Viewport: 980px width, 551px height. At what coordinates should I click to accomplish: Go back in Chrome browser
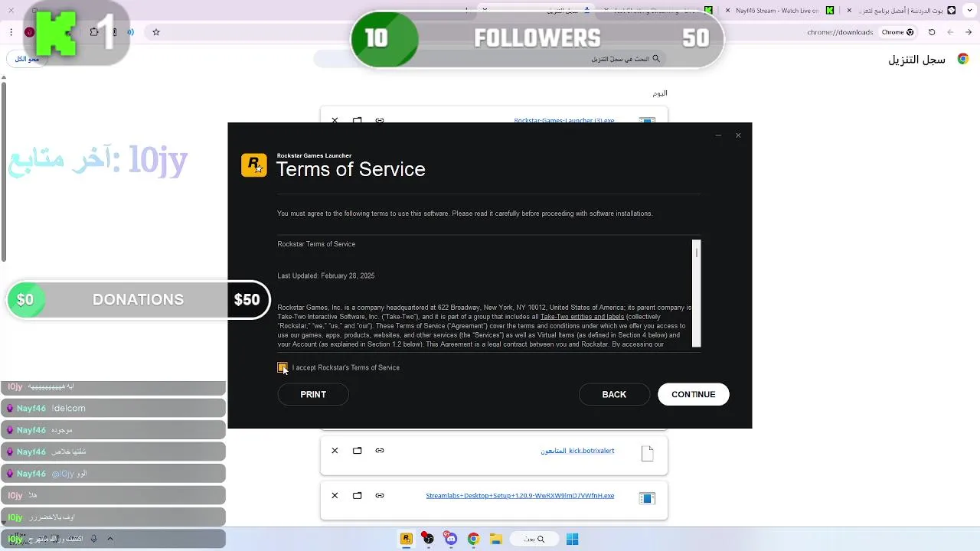click(x=968, y=32)
